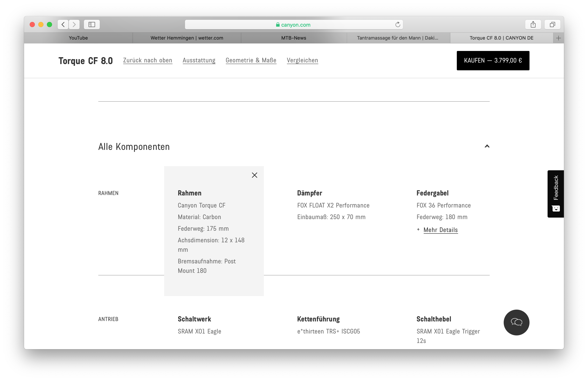Select the Torque CF 8.0 CANYON DE tab
Viewport: 588px width, 381px height.
pos(501,38)
